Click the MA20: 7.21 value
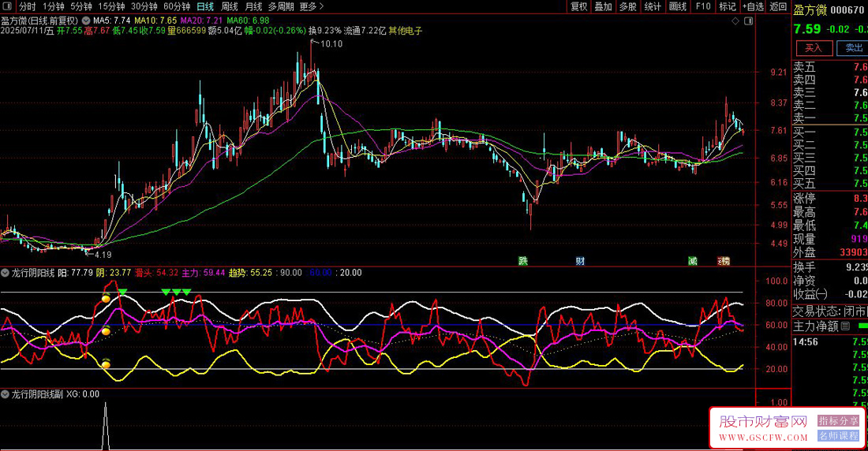868x451 pixels. pos(201,20)
